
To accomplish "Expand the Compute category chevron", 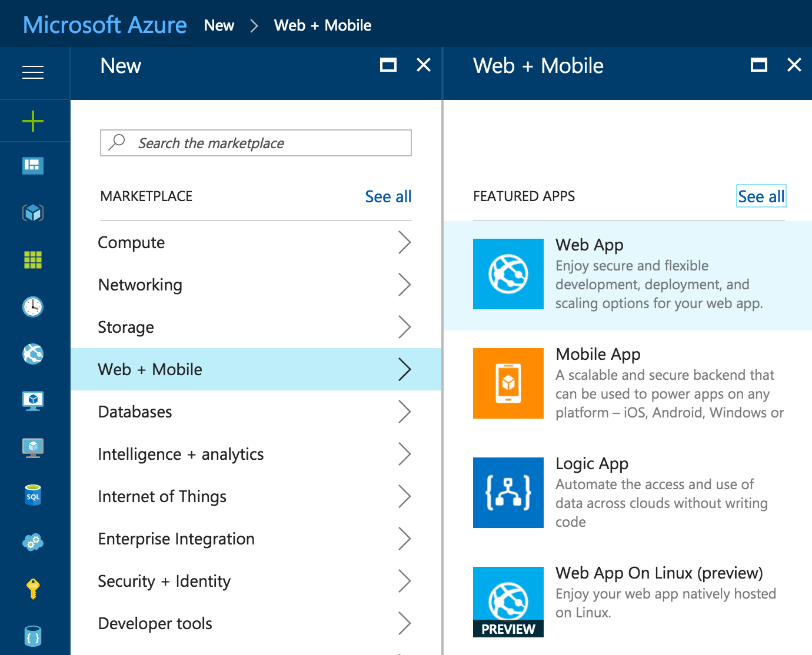I will [404, 242].
